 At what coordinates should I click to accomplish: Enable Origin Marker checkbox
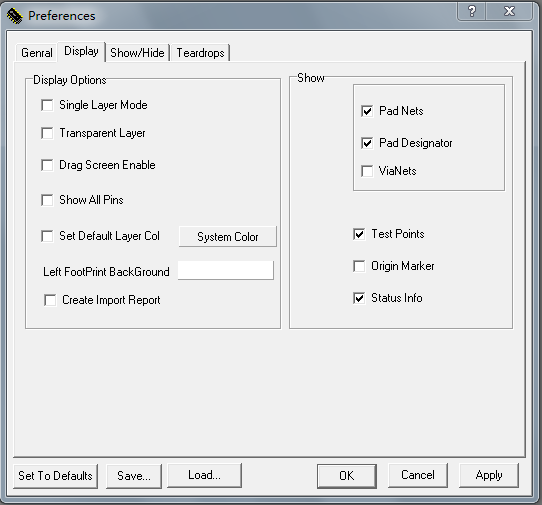(359, 266)
